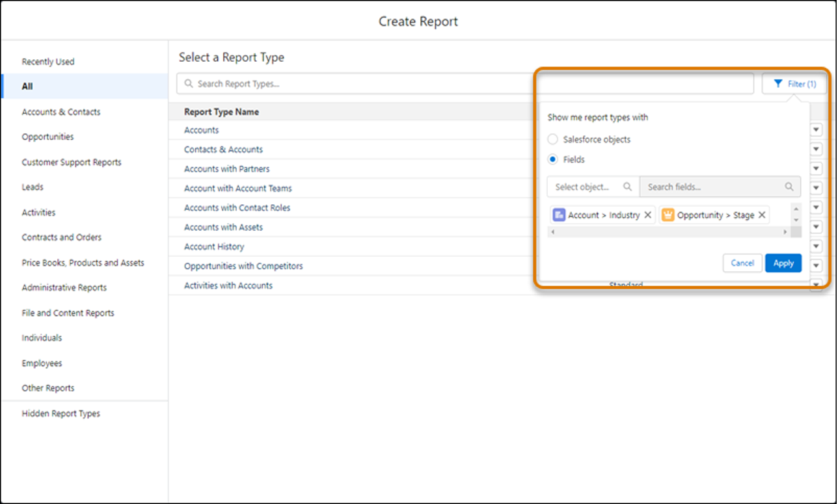Image resolution: width=838 pixels, height=504 pixels.
Task: Open the Select object combo box
Action: point(593,187)
